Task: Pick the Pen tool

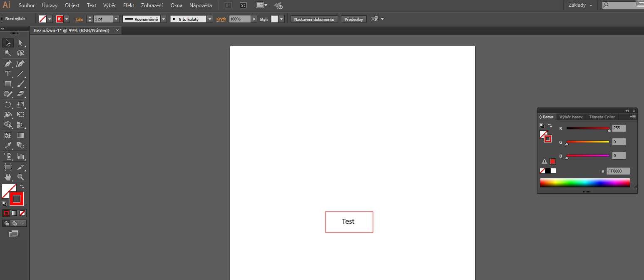Action: tap(7, 64)
